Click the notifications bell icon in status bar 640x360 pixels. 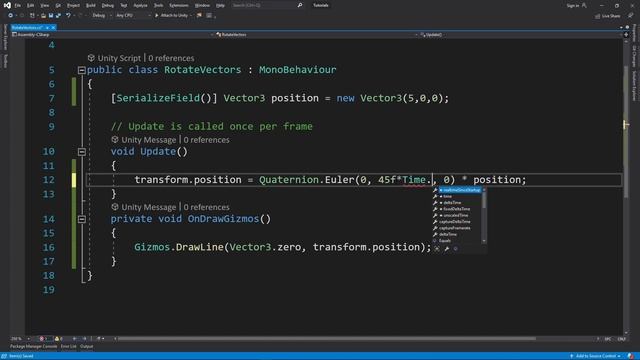[x=631, y=356]
